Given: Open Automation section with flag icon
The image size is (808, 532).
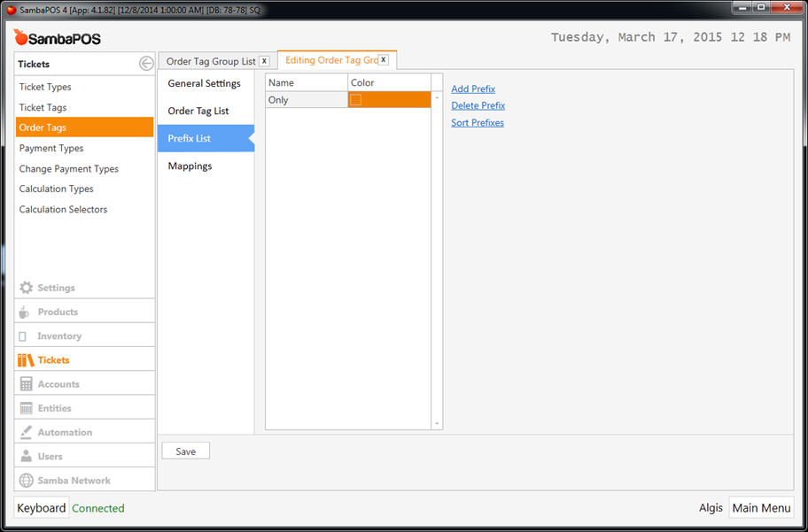Looking at the screenshot, I should [x=27, y=432].
